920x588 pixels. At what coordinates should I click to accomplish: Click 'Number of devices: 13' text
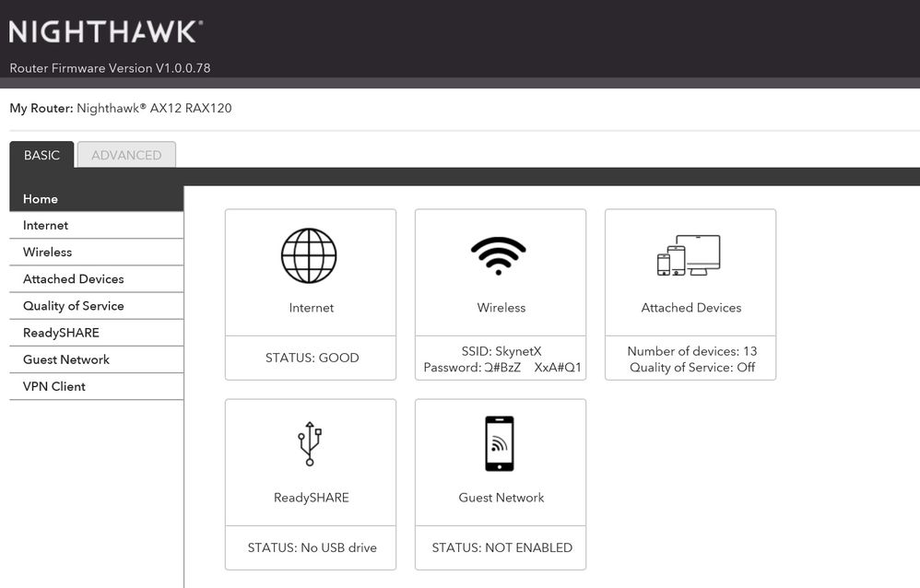point(691,351)
